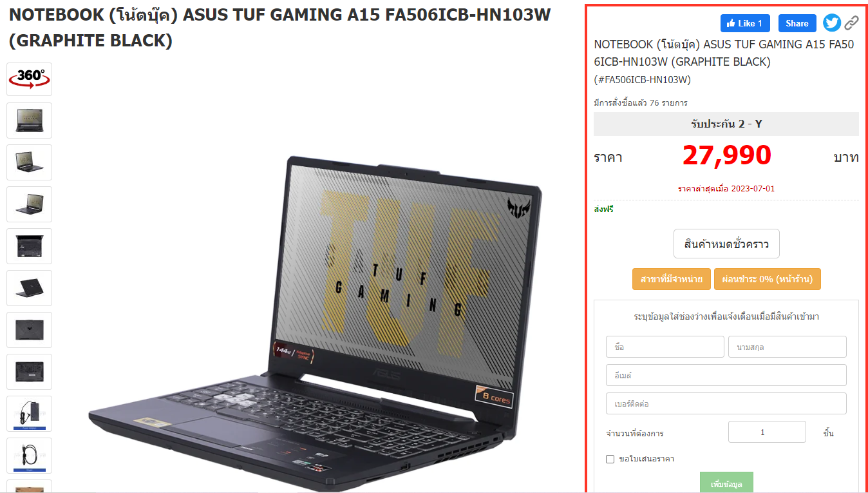Click the Twitter share icon
The width and height of the screenshot is (868, 493).
832,23
